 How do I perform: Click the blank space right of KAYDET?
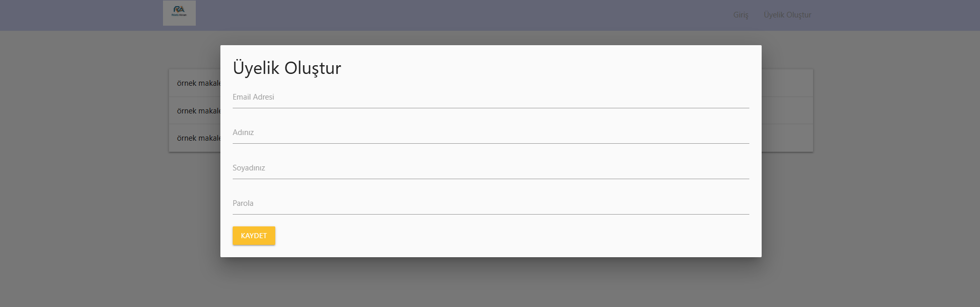tap(461, 236)
